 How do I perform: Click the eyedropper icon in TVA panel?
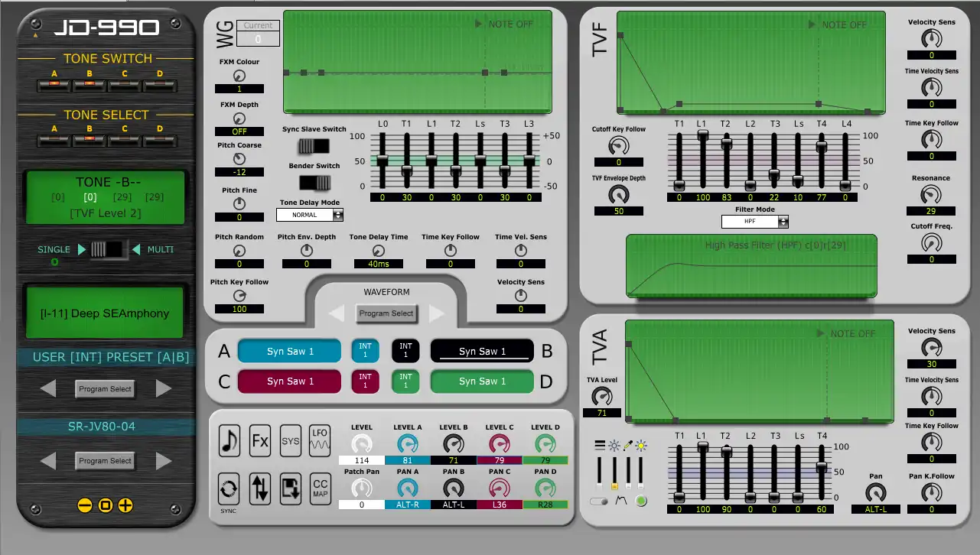628,445
